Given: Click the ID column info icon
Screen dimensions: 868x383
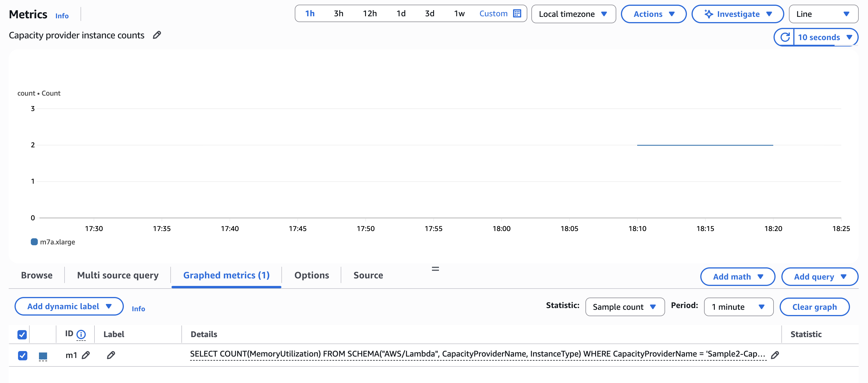Looking at the screenshot, I should tap(81, 334).
